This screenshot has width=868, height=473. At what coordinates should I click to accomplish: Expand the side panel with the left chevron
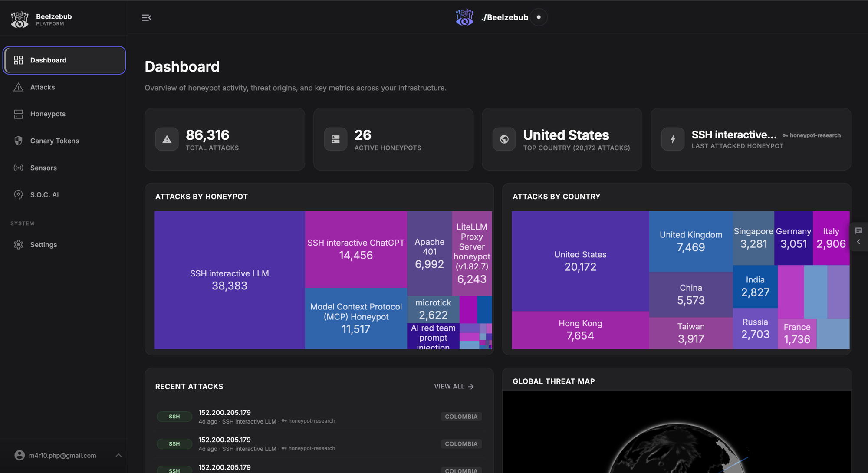(x=858, y=242)
